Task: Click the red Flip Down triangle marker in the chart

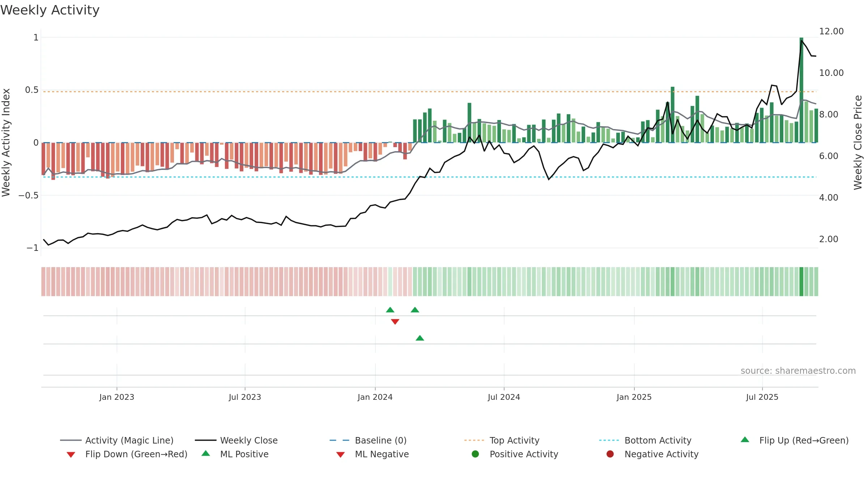Action: coord(395,321)
